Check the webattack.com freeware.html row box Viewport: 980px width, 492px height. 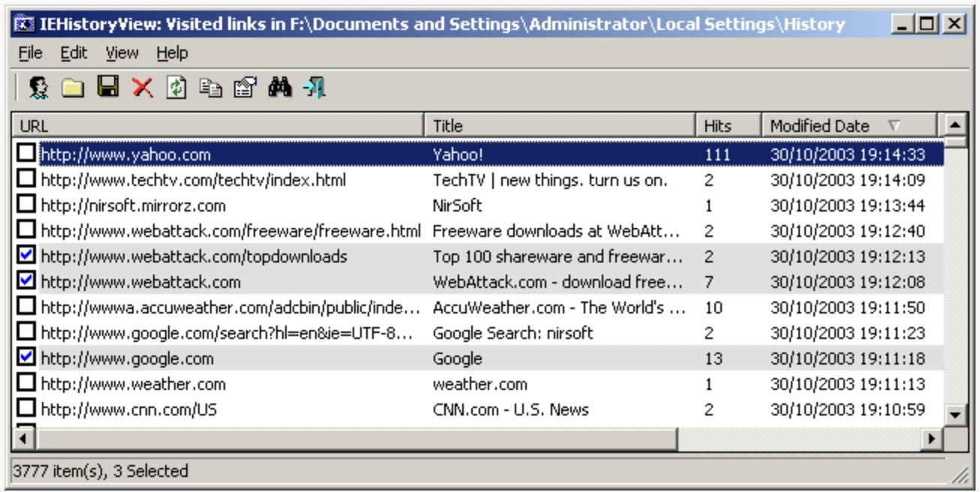[x=27, y=229]
